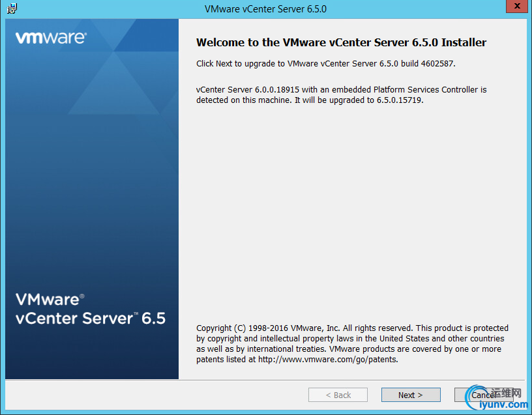
Task: Click the vmware logo in blue banner
Action: [51, 38]
